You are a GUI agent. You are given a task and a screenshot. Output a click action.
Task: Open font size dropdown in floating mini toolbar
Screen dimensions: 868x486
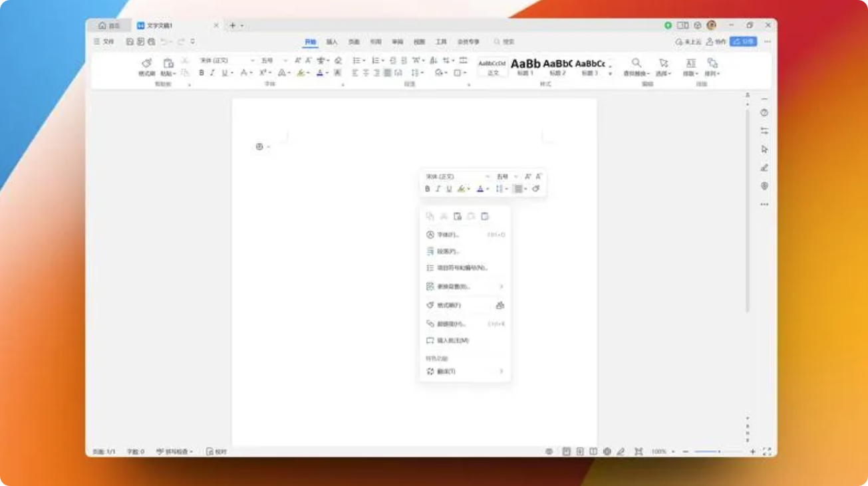pyautogui.click(x=515, y=177)
